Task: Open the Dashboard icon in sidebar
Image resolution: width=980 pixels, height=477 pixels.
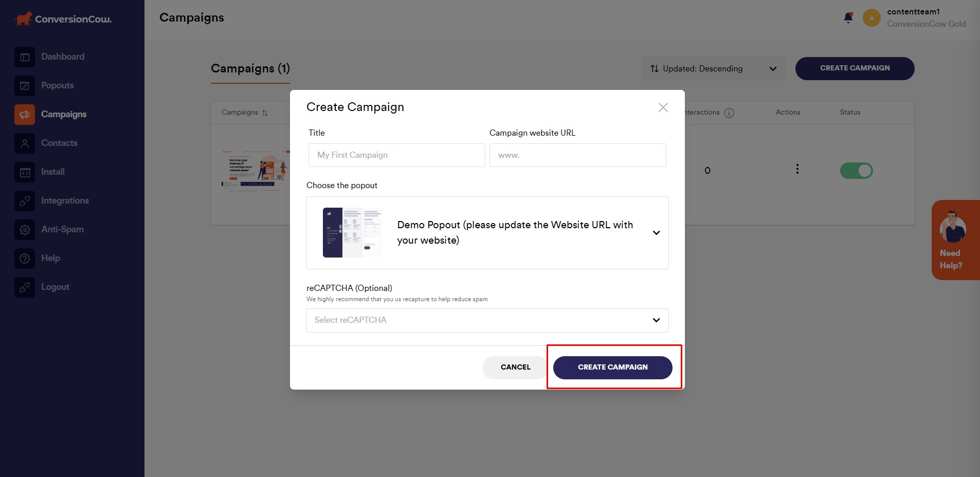Action: [x=25, y=57]
